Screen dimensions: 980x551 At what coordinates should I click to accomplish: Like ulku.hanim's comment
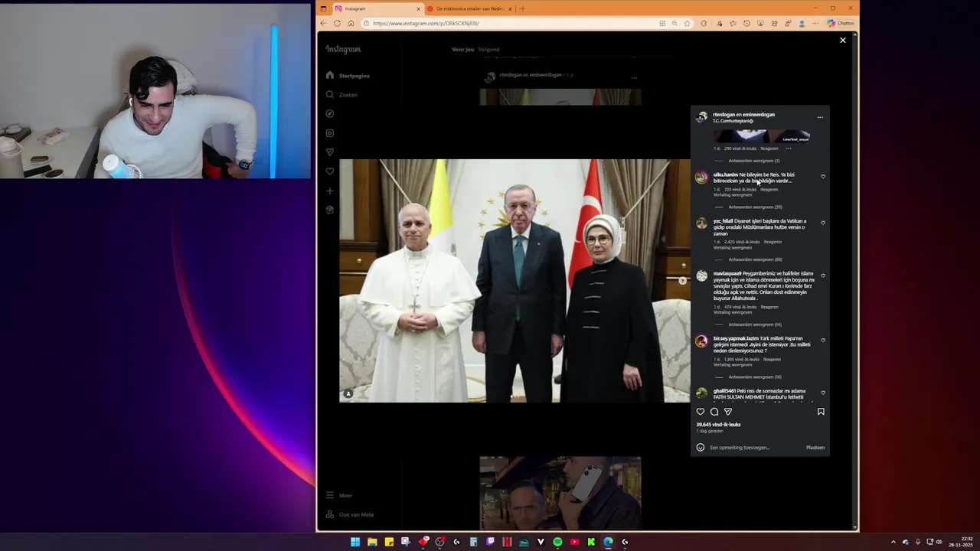823,177
